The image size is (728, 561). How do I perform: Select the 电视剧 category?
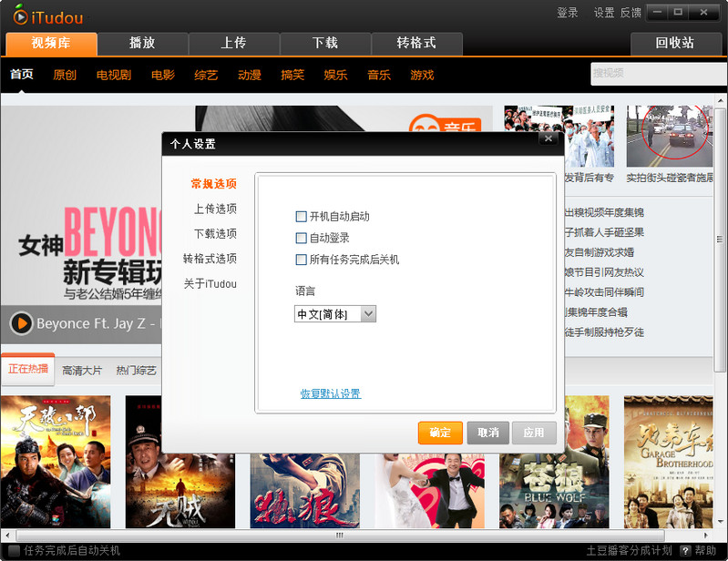coord(114,75)
